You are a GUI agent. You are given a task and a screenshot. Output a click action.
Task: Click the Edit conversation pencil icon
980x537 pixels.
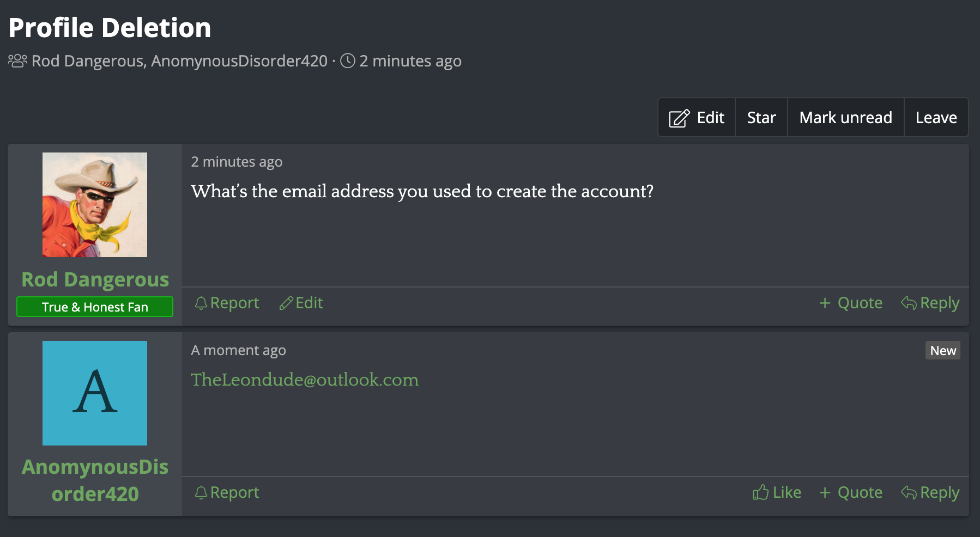(679, 118)
